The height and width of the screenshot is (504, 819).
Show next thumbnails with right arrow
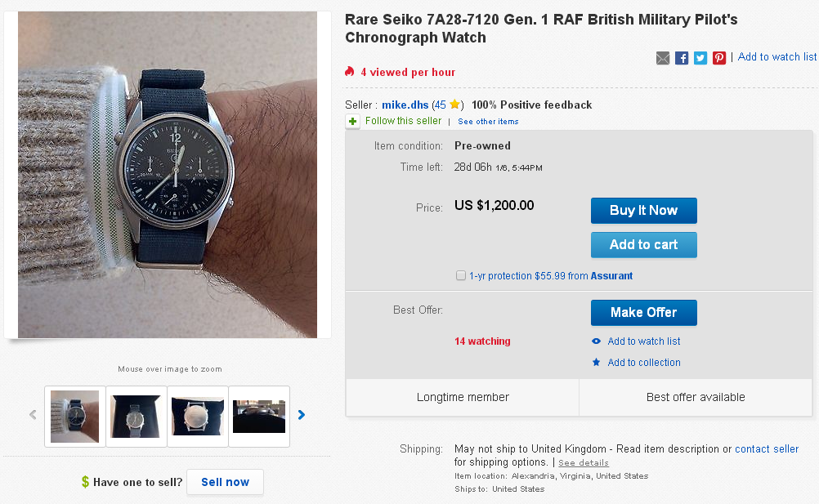coord(302,415)
